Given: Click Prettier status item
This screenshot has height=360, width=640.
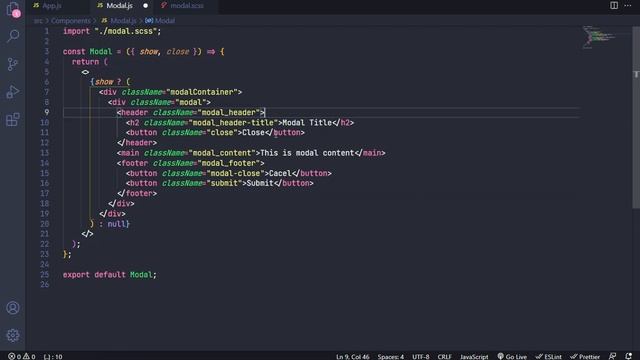Looking at the screenshot, I should pyautogui.click(x=585, y=356).
